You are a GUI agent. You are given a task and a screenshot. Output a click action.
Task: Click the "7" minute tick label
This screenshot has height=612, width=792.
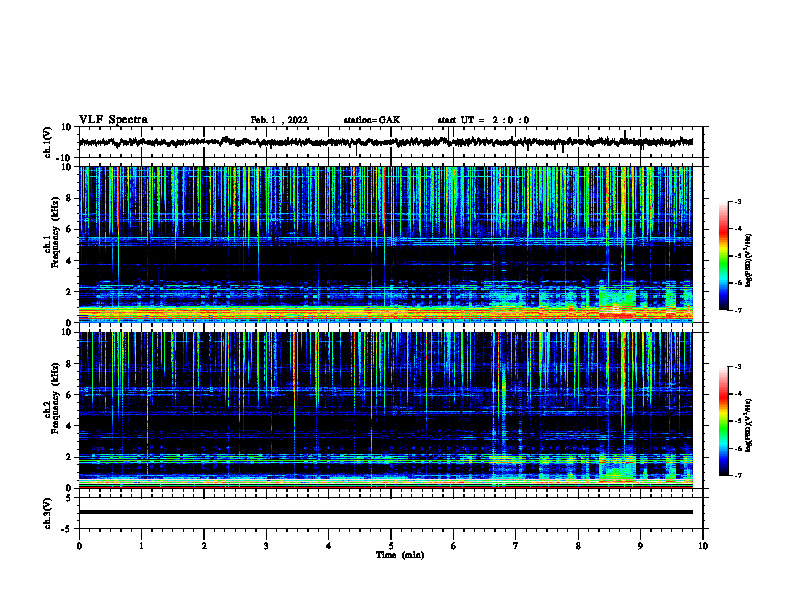click(516, 546)
